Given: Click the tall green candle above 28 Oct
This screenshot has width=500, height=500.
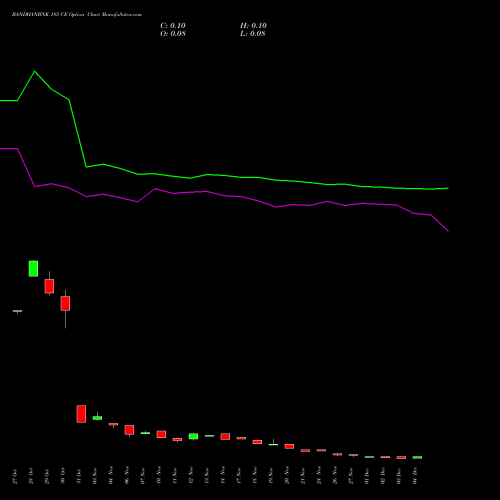Looking at the screenshot, I should click(x=33, y=269).
